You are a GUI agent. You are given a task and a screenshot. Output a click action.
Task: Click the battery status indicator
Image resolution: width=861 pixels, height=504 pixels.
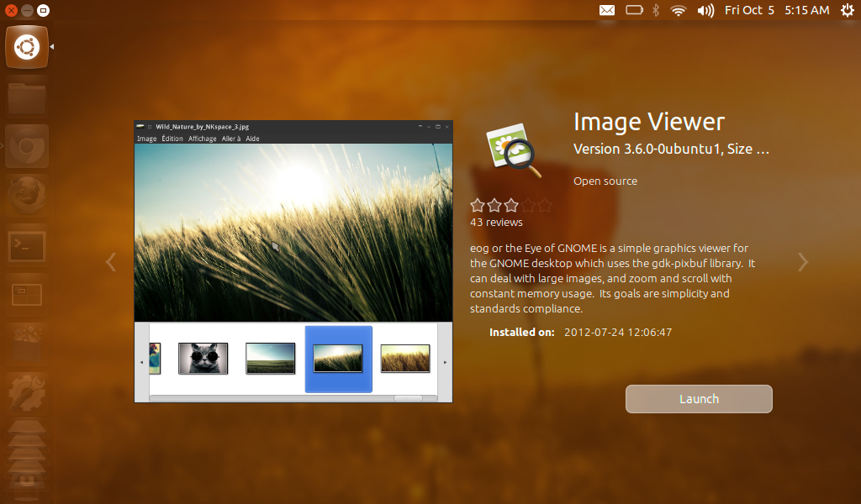(x=634, y=10)
